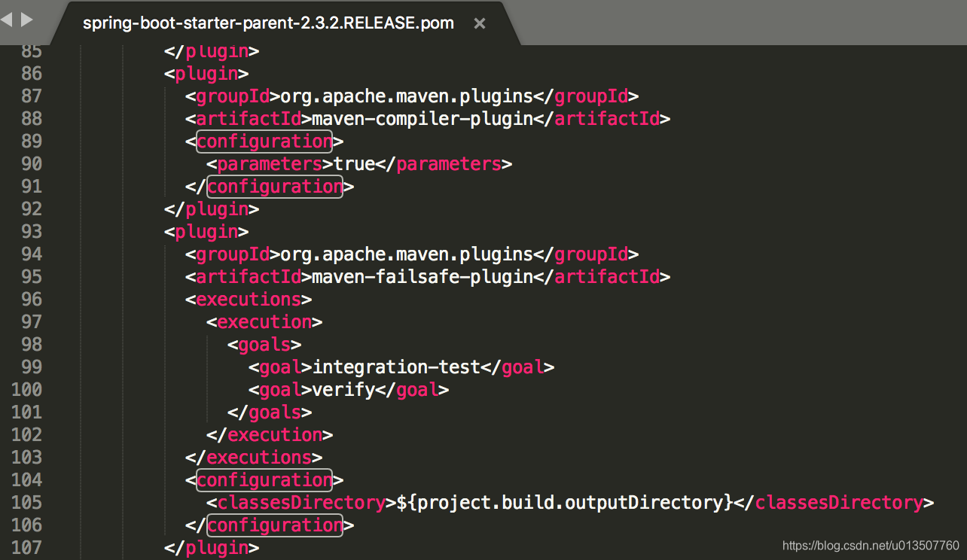This screenshot has width=967, height=560.
Task: Click verify goal text
Action: point(343,390)
